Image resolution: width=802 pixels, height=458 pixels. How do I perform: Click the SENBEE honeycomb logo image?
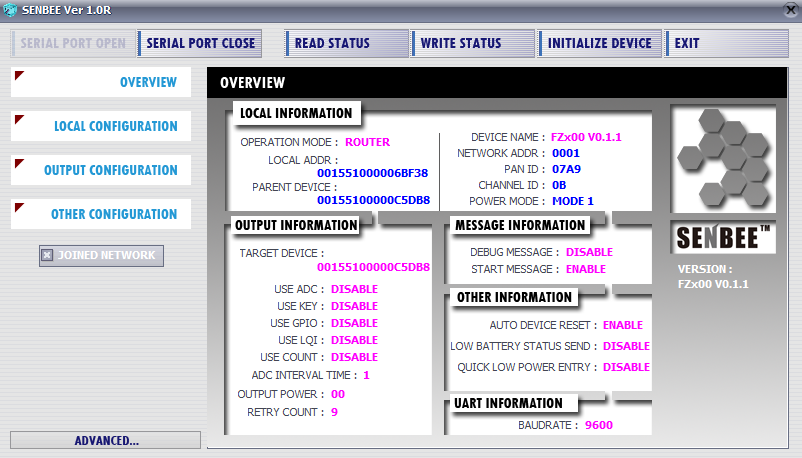click(x=723, y=159)
